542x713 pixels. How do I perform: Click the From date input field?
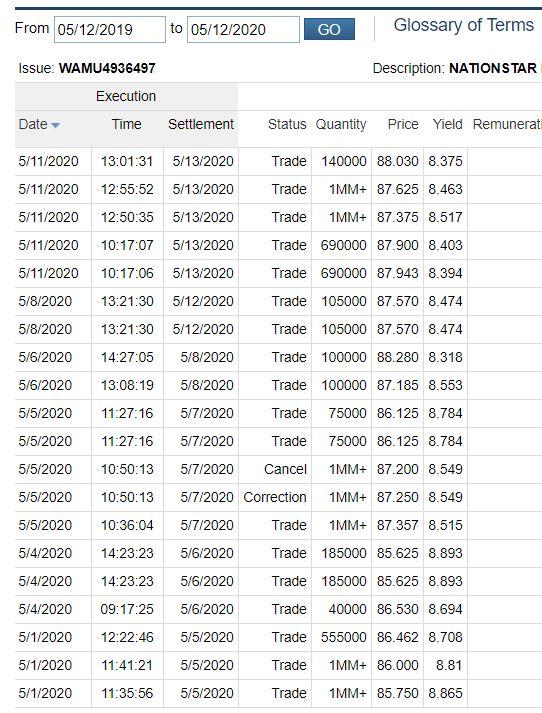pyautogui.click(x=110, y=30)
